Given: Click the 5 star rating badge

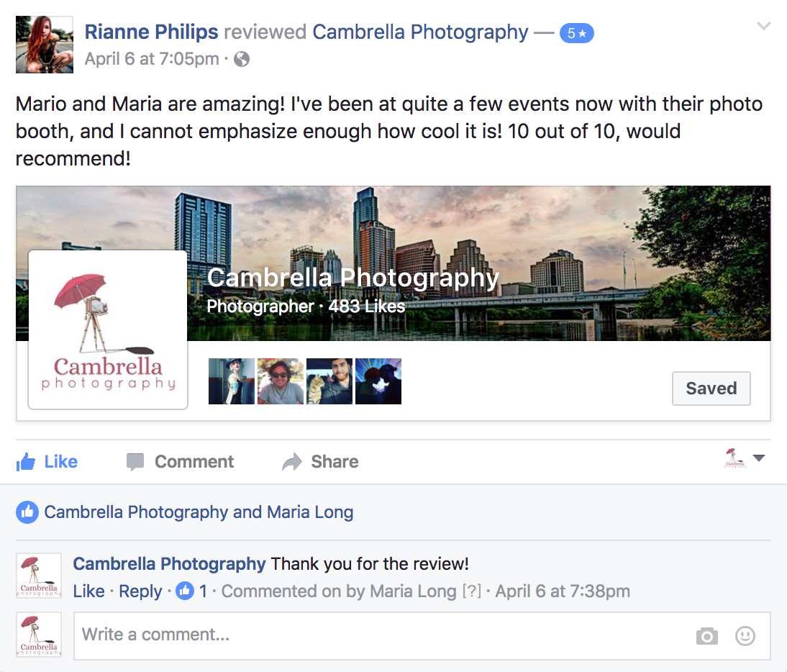Looking at the screenshot, I should click(x=577, y=33).
